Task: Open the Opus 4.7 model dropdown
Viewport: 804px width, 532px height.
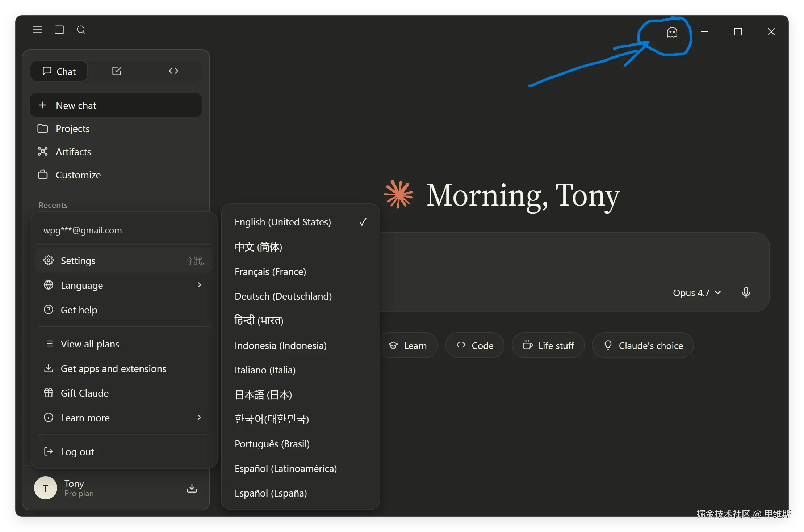Action: coord(697,292)
